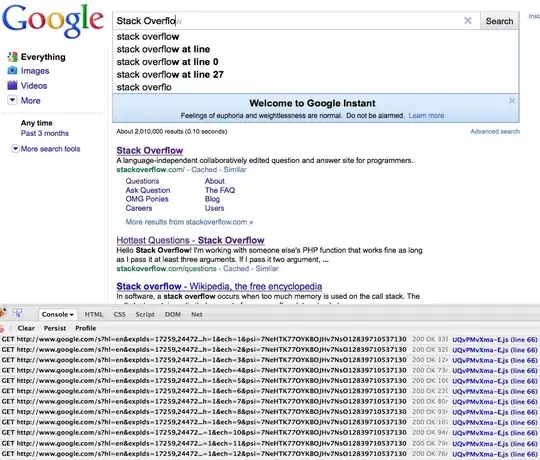Click the More label in sidebar
Screen dimensions: 540x460
pyautogui.click(x=31, y=101)
